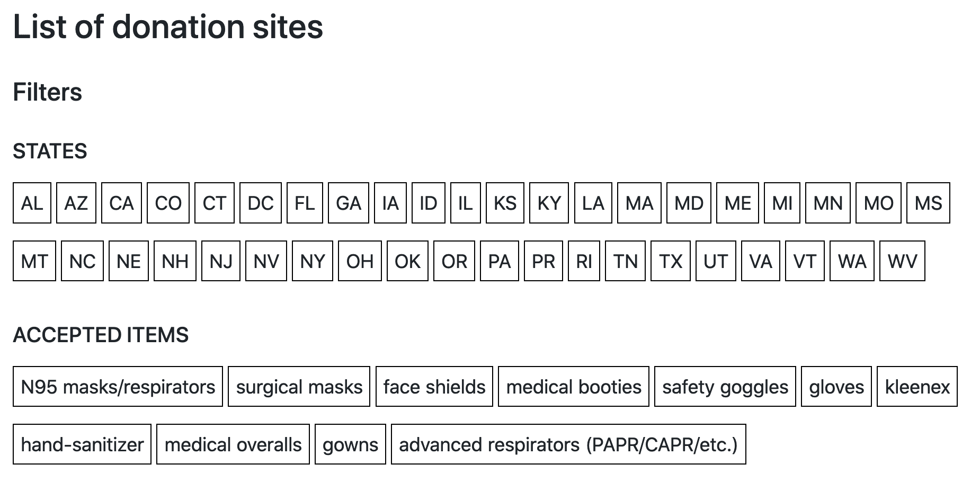Screen dimensions: 980x482
Task: Choose the FL state filter
Action: pyautogui.click(x=305, y=203)
